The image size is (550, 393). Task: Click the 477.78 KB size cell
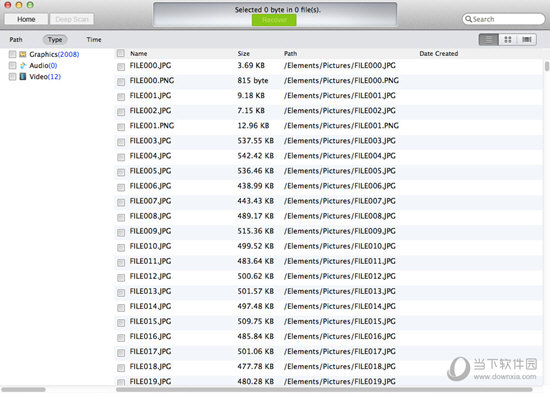pyautogui.click(x=255, y=366)
